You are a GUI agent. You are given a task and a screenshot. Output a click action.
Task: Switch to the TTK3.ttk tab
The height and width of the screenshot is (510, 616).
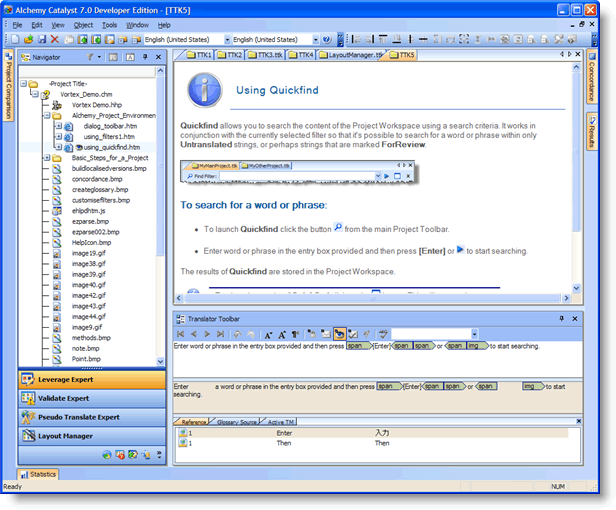(266, 55)
